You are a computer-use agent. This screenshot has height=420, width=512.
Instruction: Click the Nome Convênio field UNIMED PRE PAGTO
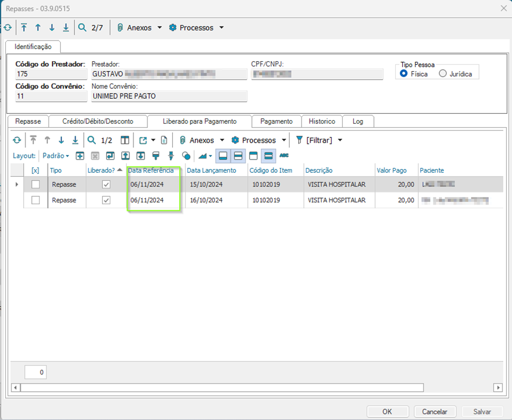[x=169, y=96]
